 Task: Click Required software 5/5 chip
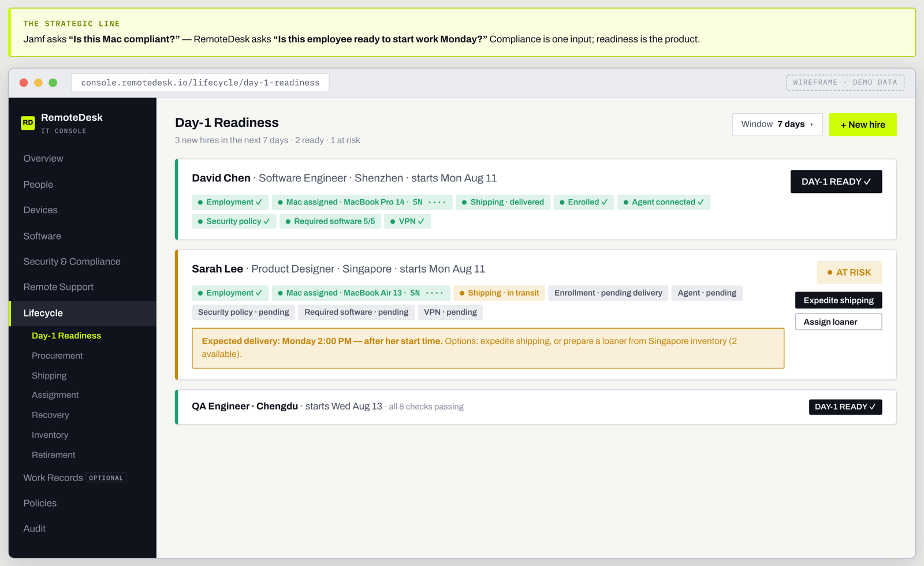click(330, 221)
